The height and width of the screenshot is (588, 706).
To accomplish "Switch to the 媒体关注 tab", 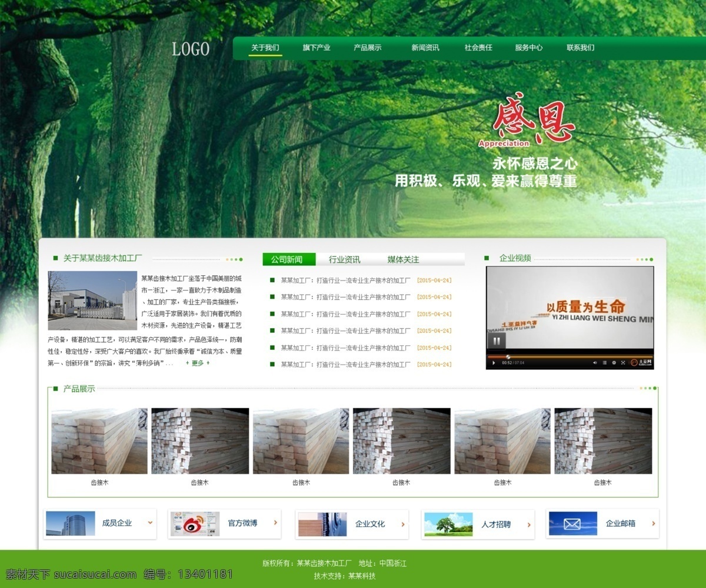I will tap(404, 259).
